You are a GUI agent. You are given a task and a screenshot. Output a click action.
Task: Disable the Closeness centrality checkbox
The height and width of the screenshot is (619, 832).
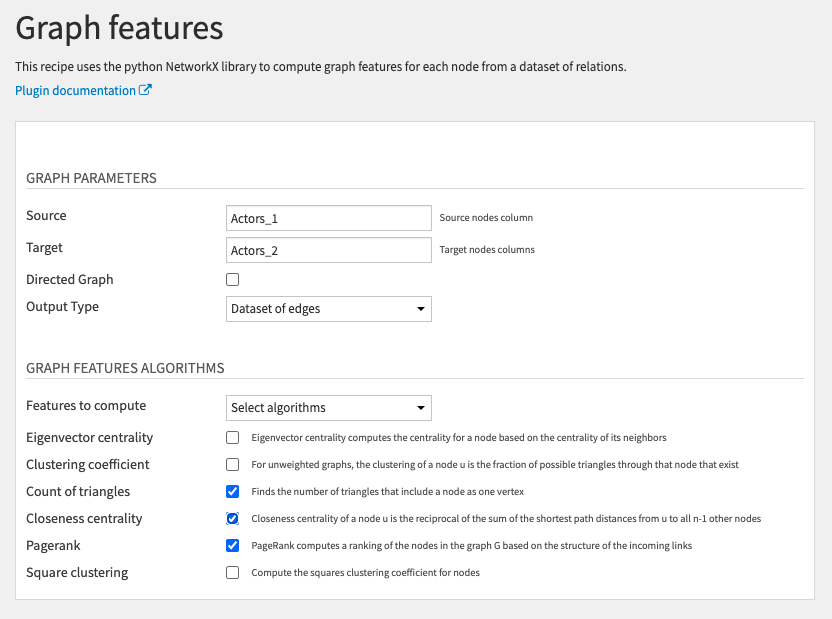point(233,519)
